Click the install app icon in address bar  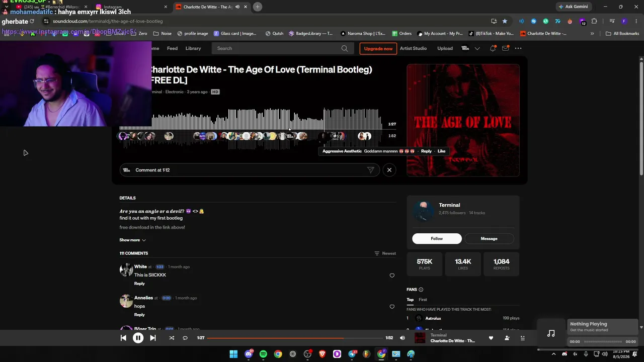pos(494,21)
